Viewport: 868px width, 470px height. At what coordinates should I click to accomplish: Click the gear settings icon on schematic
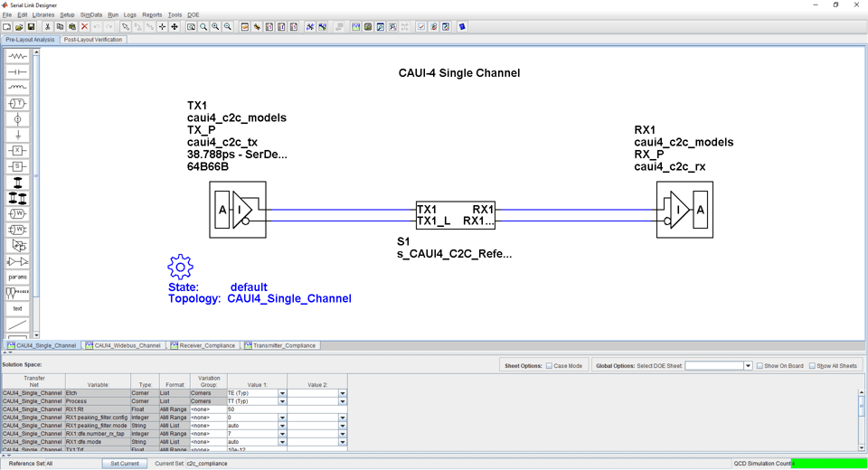tap(181, 267)
